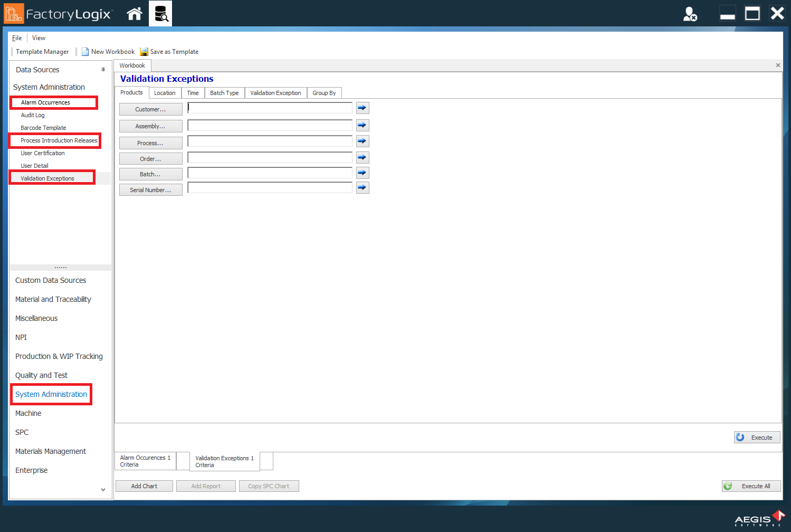
Task: Select the database query icon in the title bar
Action: pyautogui.click(x=160, y=13)
